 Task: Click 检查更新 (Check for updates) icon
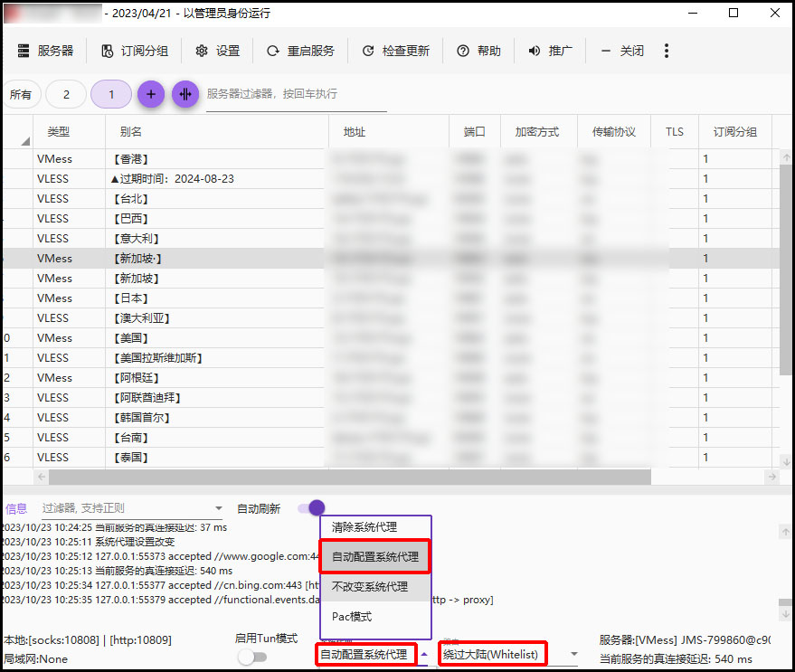(368, 52)
